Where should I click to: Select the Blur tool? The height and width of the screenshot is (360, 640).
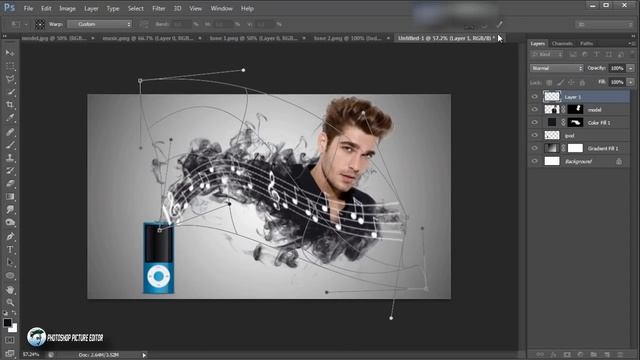click(10, 210)
